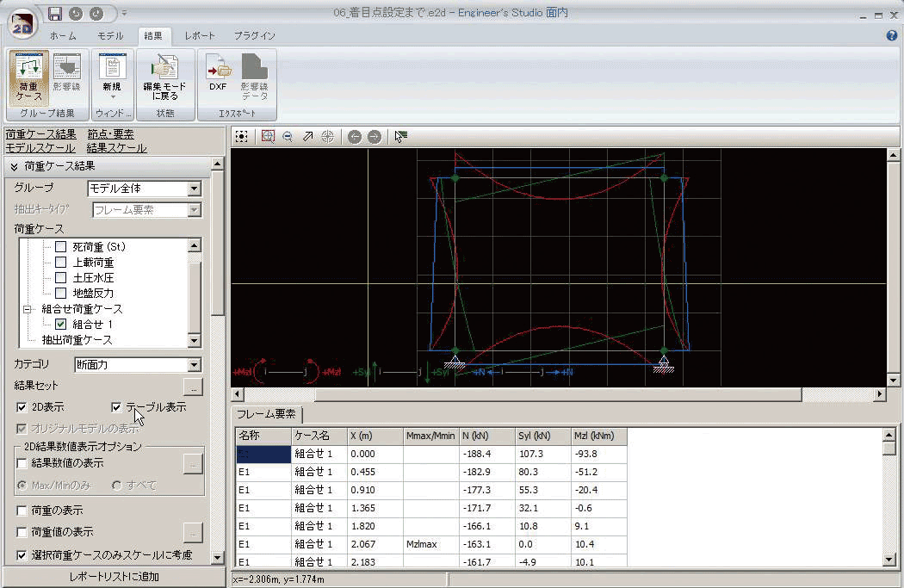Open the レポート ribbon tab
Viewport: 904px width, 588px height.
pyautogui.click(x=200, y=36)
